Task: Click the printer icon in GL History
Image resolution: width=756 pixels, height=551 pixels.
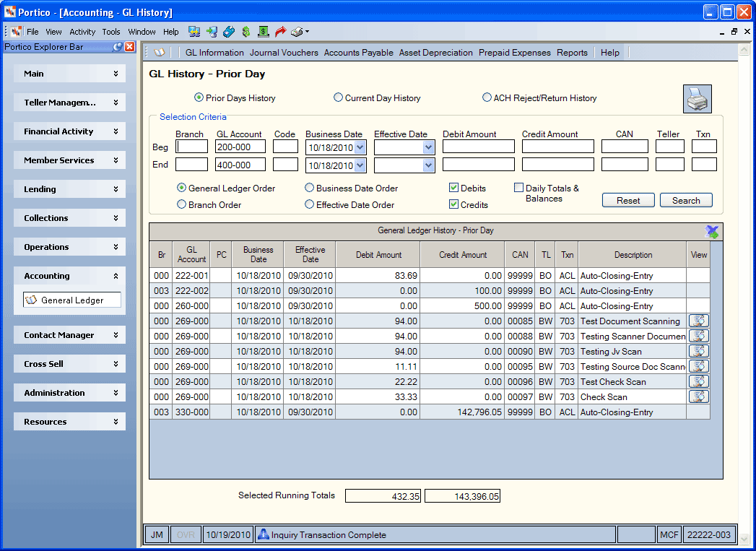Action: tap(698, 100)
